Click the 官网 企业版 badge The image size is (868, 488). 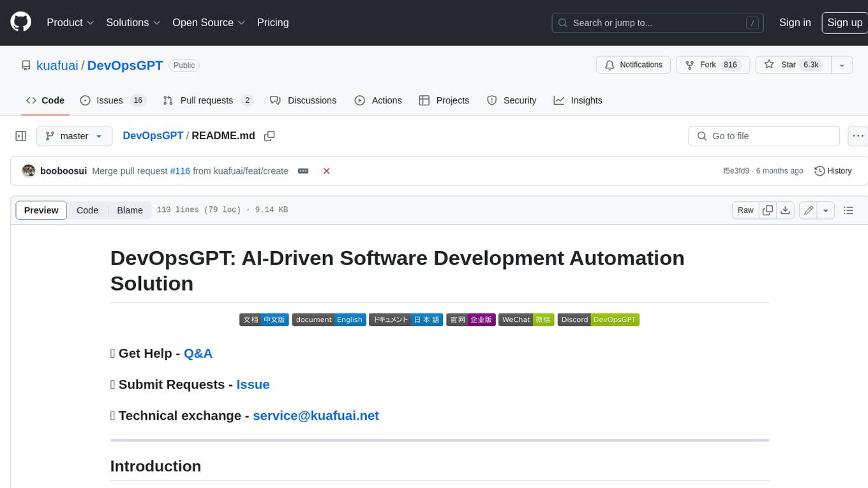tap(471, 319)
